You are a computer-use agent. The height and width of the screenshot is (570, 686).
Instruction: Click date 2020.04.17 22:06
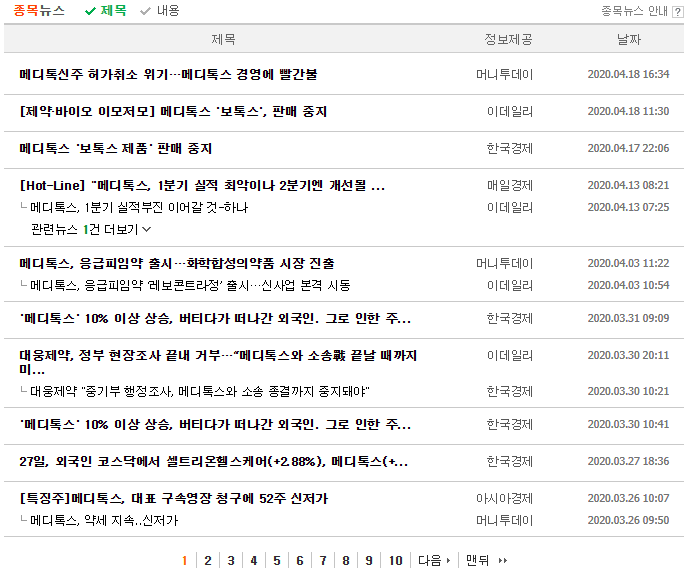point(628,149)
